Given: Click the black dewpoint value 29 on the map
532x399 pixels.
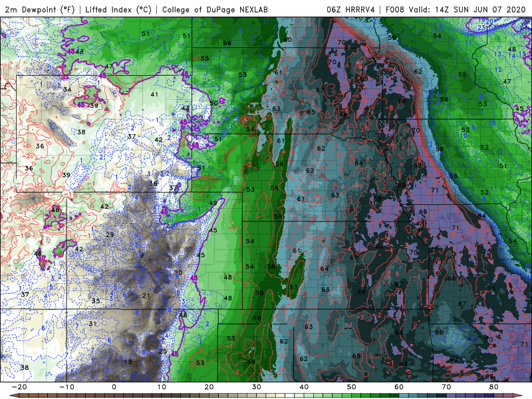Looking at the screenshot, I should (110, 235).
